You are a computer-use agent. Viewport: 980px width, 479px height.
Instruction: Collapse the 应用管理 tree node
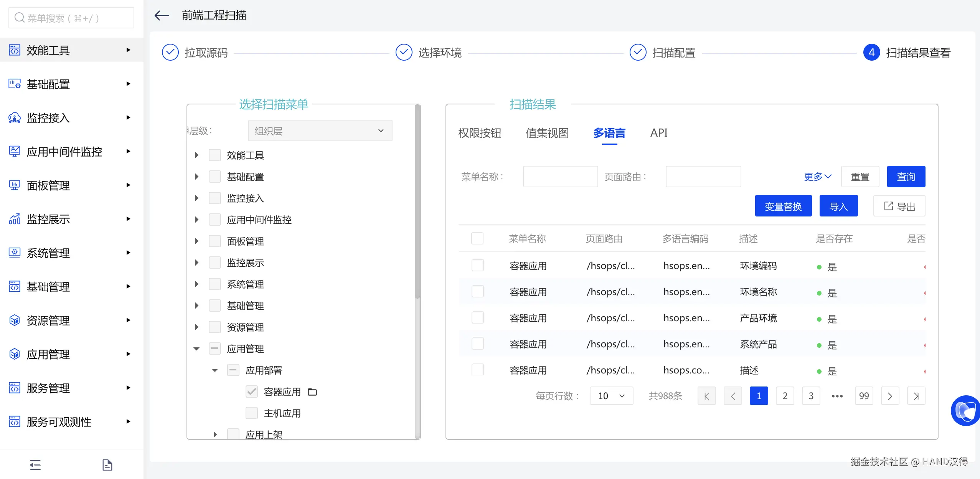tap(196, 349)
